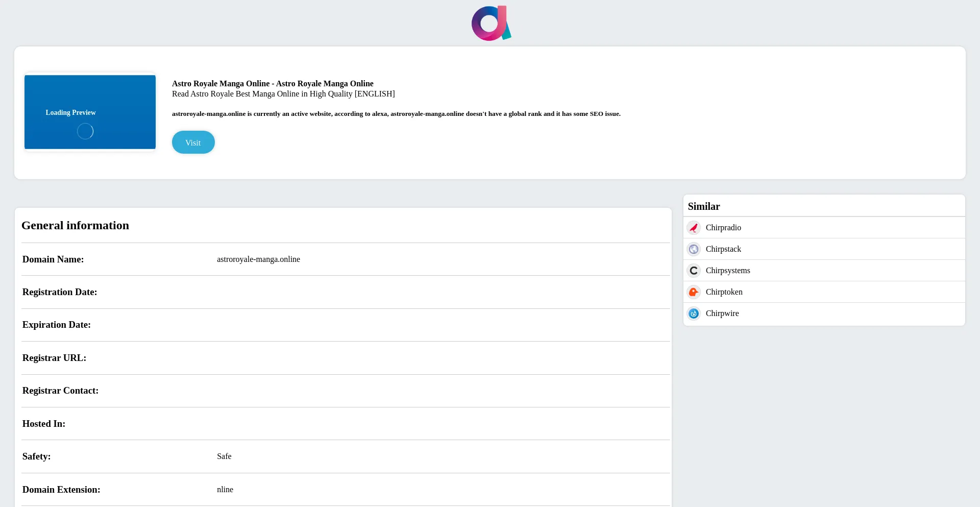
Task: Open the Chirpstack similar site link
Action: pyautogui.click(x=723, y=249)
